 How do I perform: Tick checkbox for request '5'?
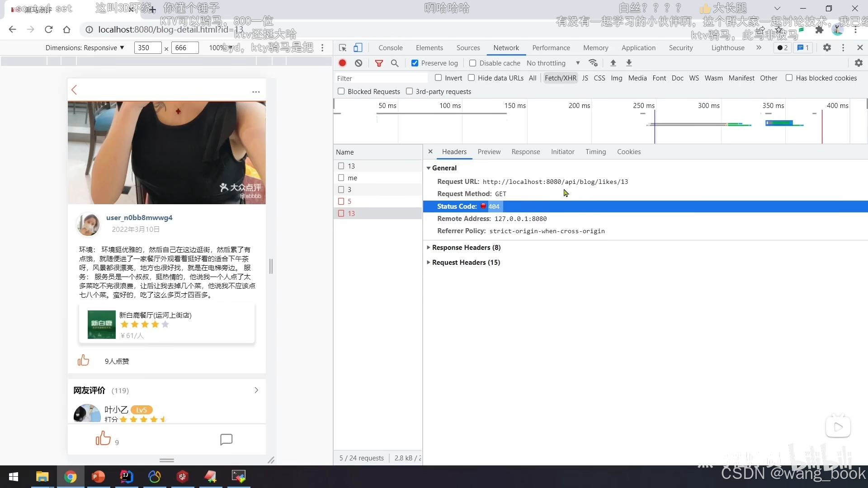pos(341,202)
